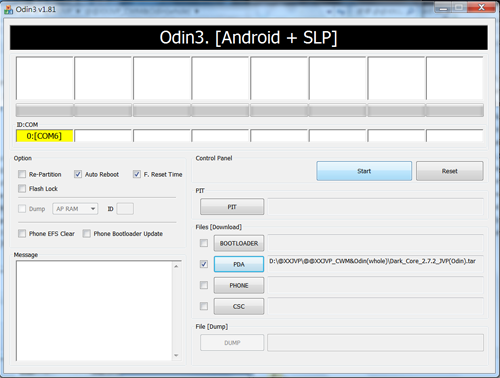This screenshot has height=378, width=500.
Task: Click the CSC file path field
Action: pos(375,306)
